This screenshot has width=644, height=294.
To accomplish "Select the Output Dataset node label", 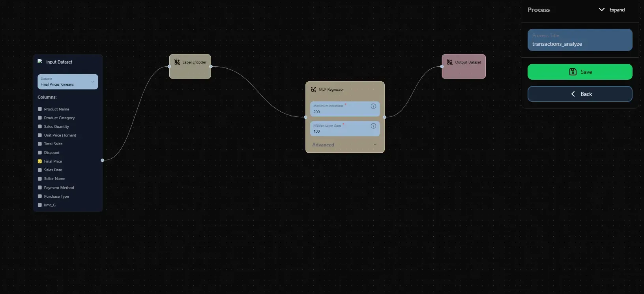I will 468,62.
